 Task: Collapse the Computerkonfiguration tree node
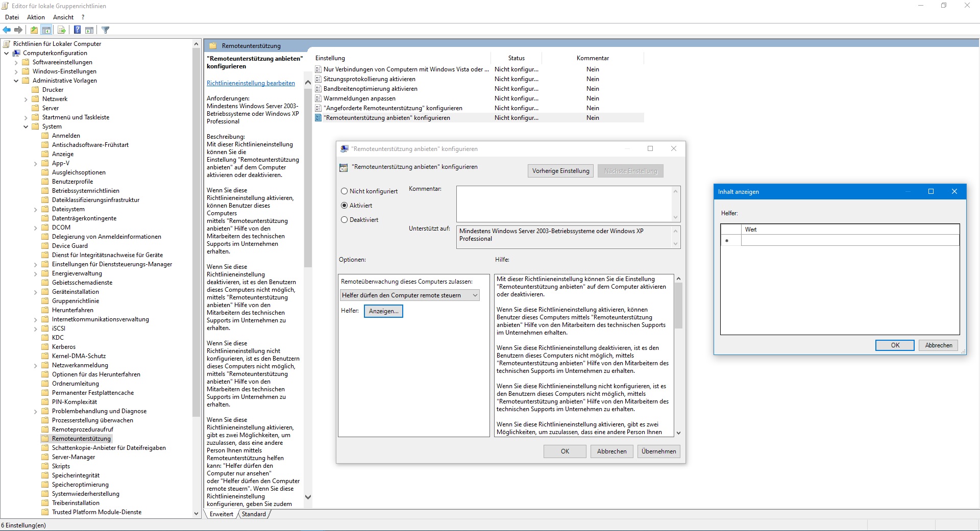6,53
